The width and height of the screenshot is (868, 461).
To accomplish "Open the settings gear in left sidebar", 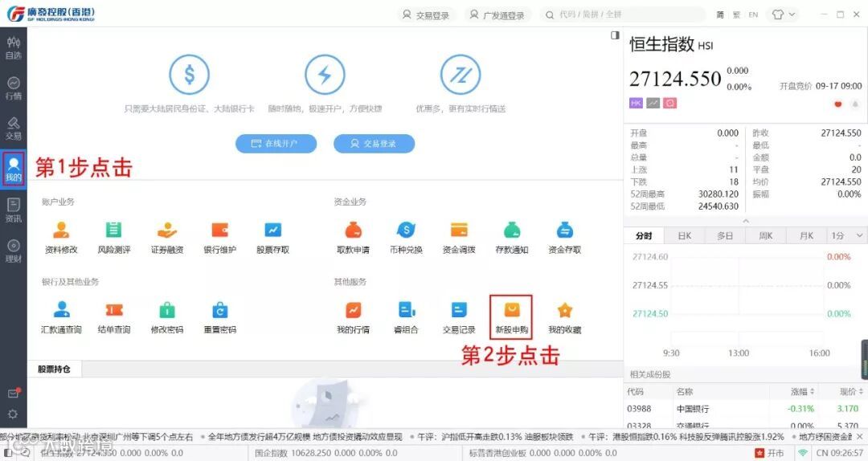I will 13,414.
